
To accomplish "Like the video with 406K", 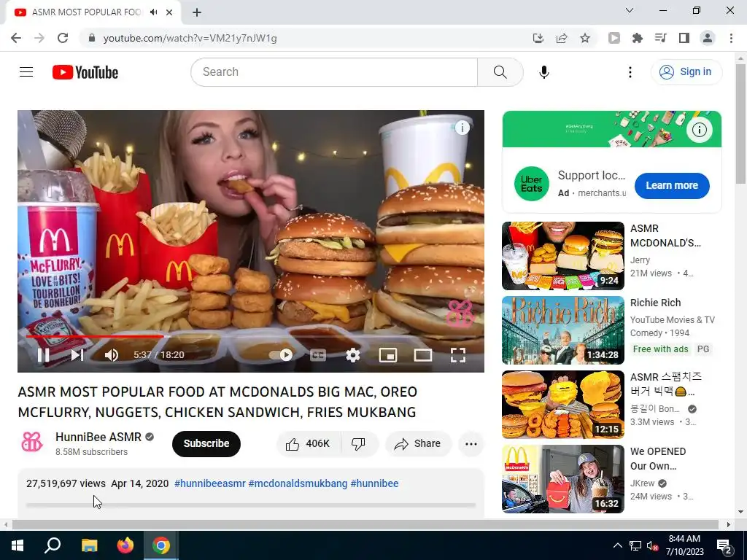I will (x=309, y=444).
